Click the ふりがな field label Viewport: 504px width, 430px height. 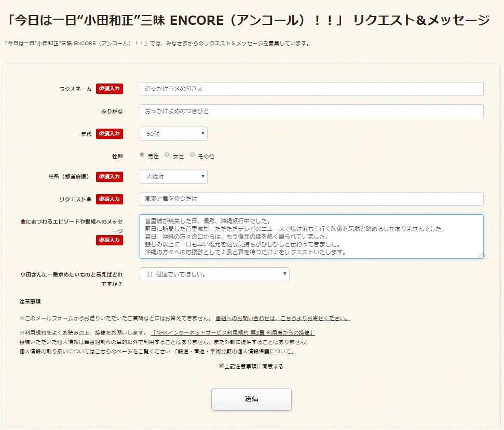112,112
